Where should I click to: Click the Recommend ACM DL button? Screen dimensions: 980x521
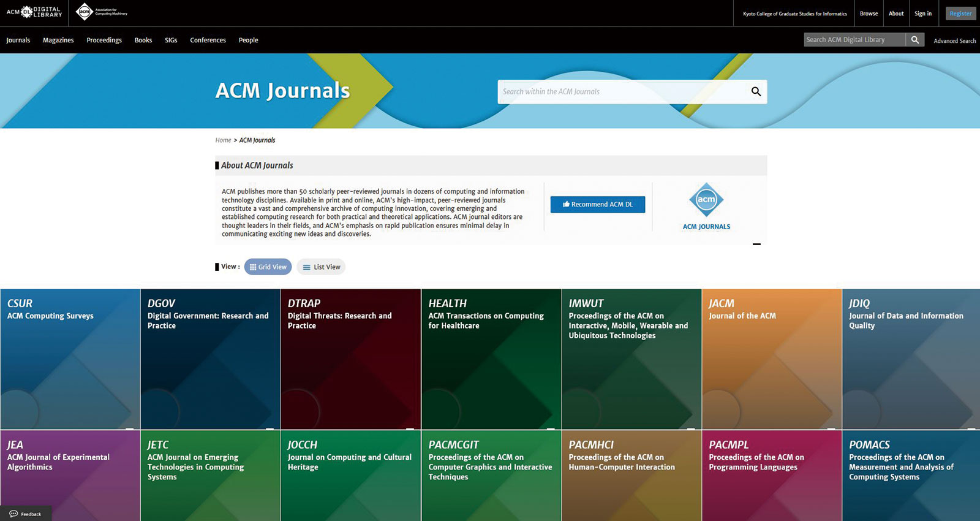(598, 205)
